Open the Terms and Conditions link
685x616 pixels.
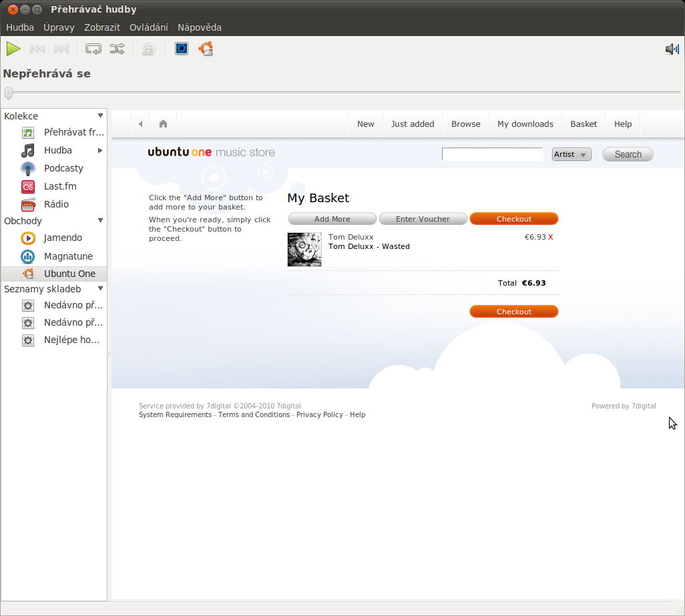point(254,414)
